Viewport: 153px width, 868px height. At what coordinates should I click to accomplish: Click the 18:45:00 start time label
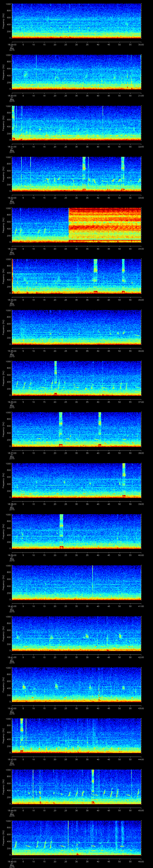[x=12, y=862]
